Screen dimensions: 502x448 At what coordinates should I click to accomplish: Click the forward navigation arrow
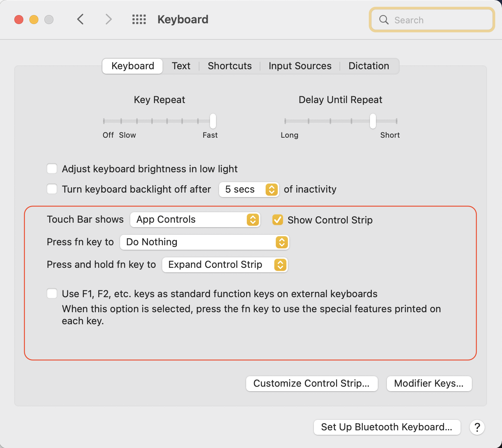coord(108,19)
